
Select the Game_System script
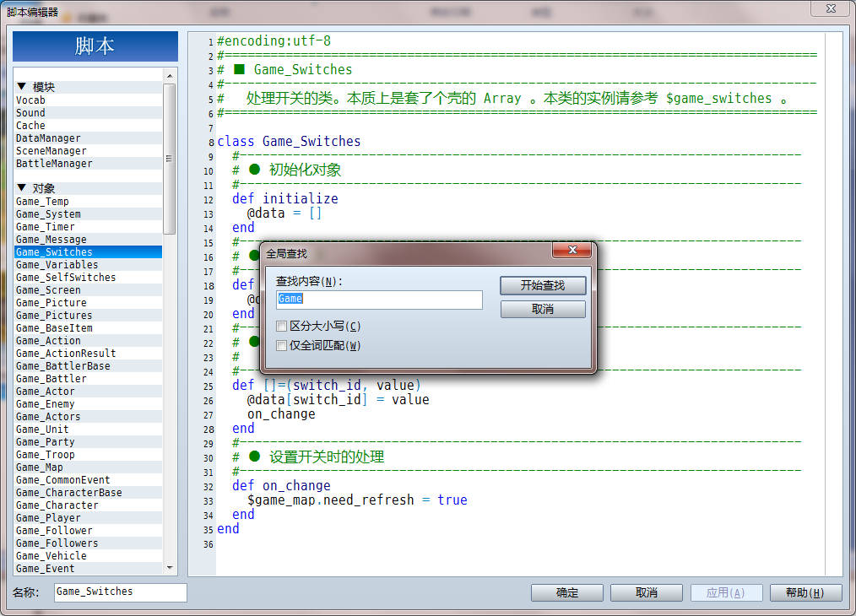click(89, 214)
